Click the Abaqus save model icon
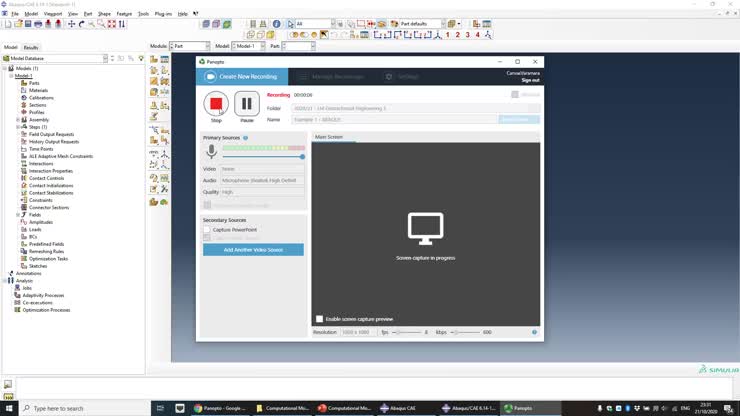Image resolution: width=740 pixels, height=416 pixels. (x=26, y=23)
